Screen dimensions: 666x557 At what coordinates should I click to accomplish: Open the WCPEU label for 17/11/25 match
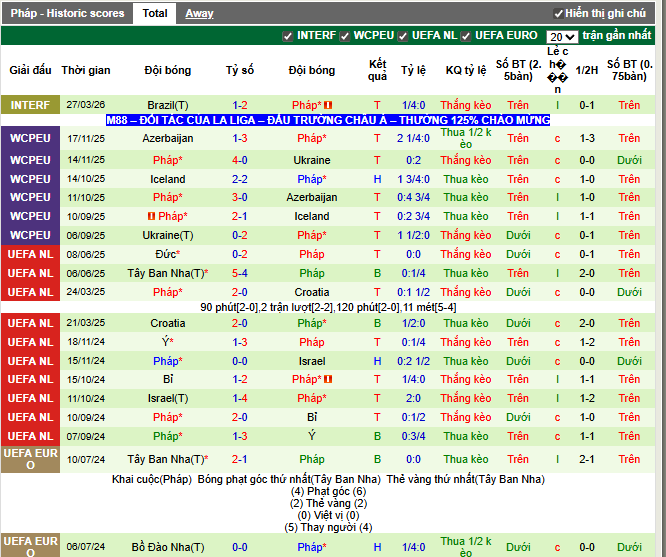click(30, 138)
